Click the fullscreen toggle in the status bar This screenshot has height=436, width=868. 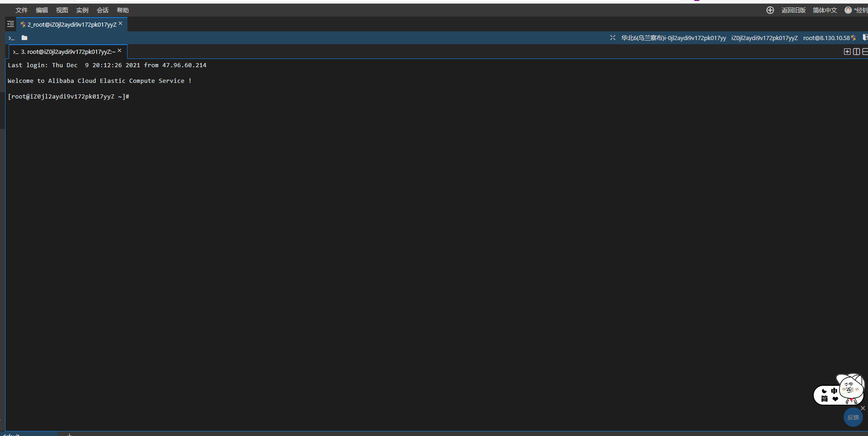613,38
